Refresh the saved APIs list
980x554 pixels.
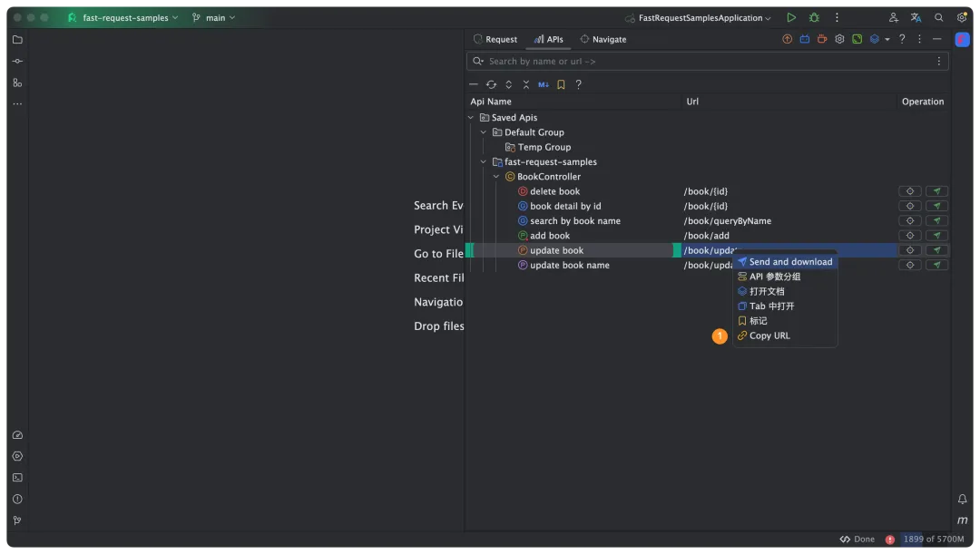click(491, 84)
